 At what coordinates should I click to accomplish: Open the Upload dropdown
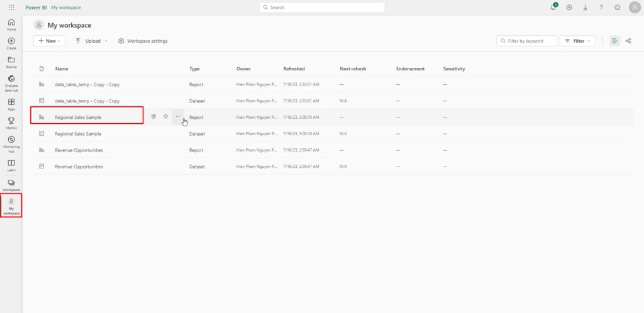pyautogui.click(x=92, y=41)
